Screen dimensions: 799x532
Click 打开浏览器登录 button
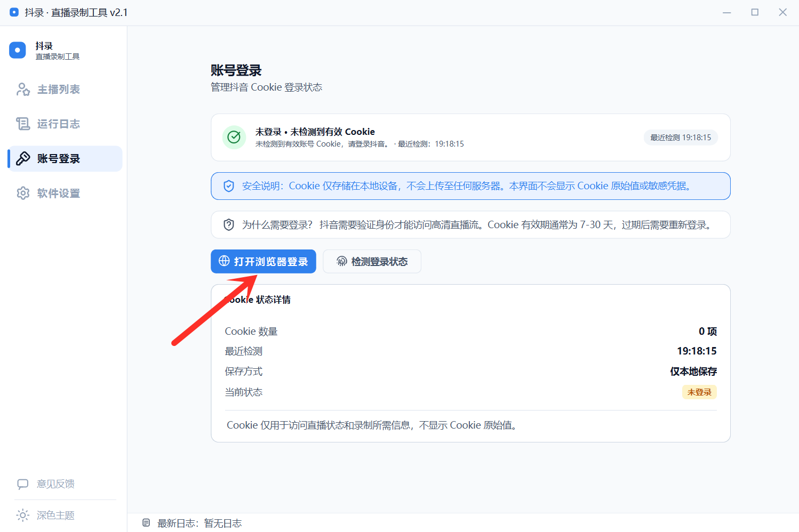pos(263,262)
